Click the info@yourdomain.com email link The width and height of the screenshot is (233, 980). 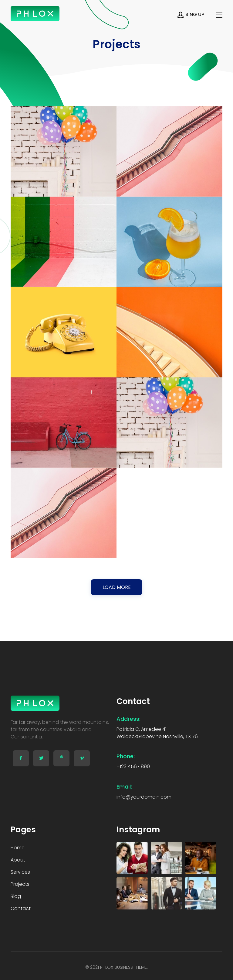coord(144,796)
